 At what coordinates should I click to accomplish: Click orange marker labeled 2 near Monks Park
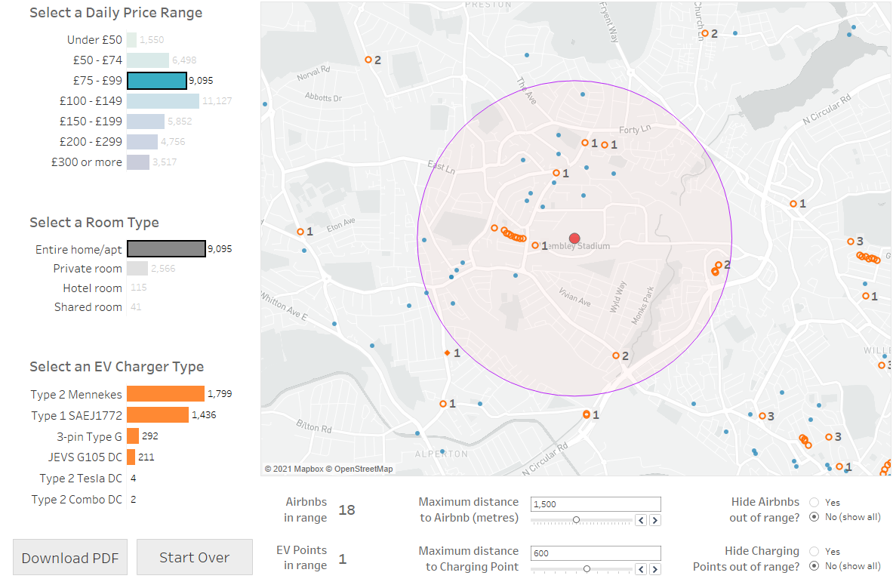pos(616,356)
